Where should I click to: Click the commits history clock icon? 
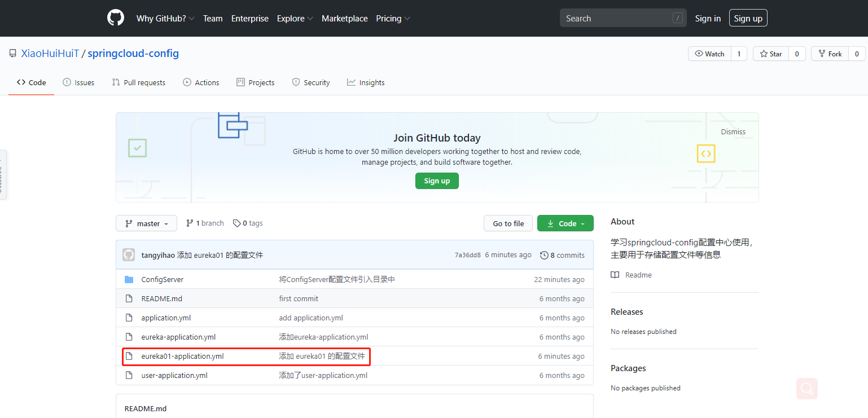[544, 255]
